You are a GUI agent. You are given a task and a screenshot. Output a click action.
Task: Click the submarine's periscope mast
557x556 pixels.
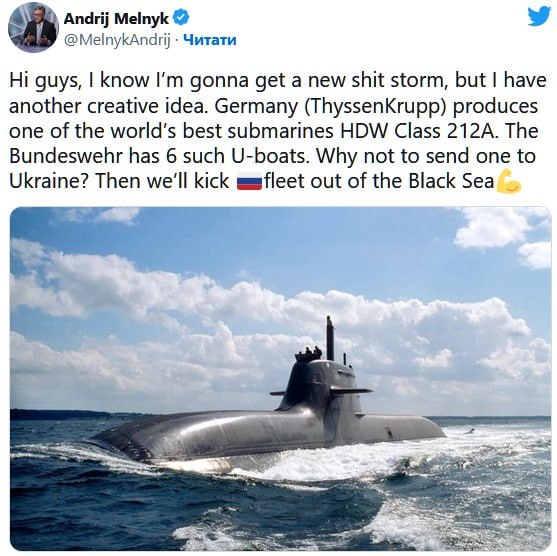click(330, 338)
